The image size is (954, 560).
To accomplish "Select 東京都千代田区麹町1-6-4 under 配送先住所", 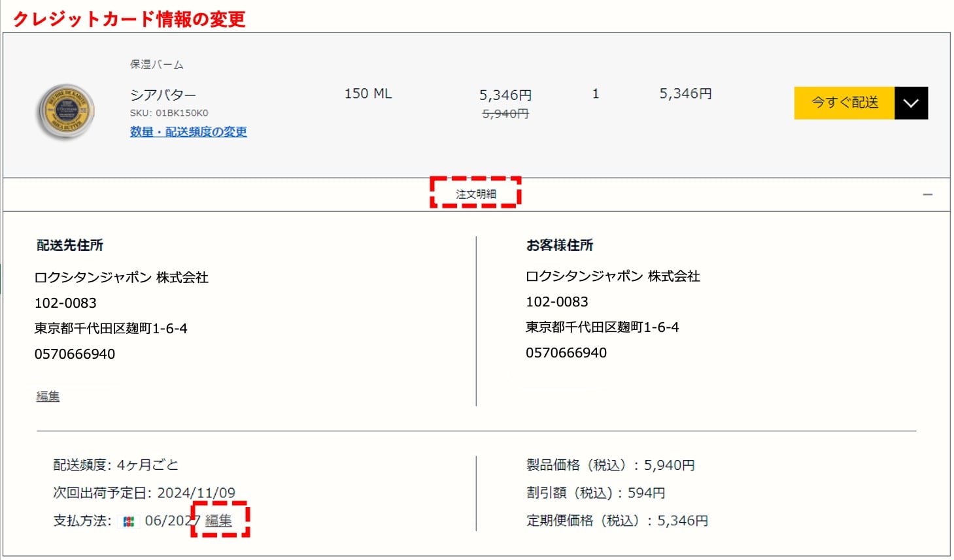I will pyautogui.click(x=111, y=328).
